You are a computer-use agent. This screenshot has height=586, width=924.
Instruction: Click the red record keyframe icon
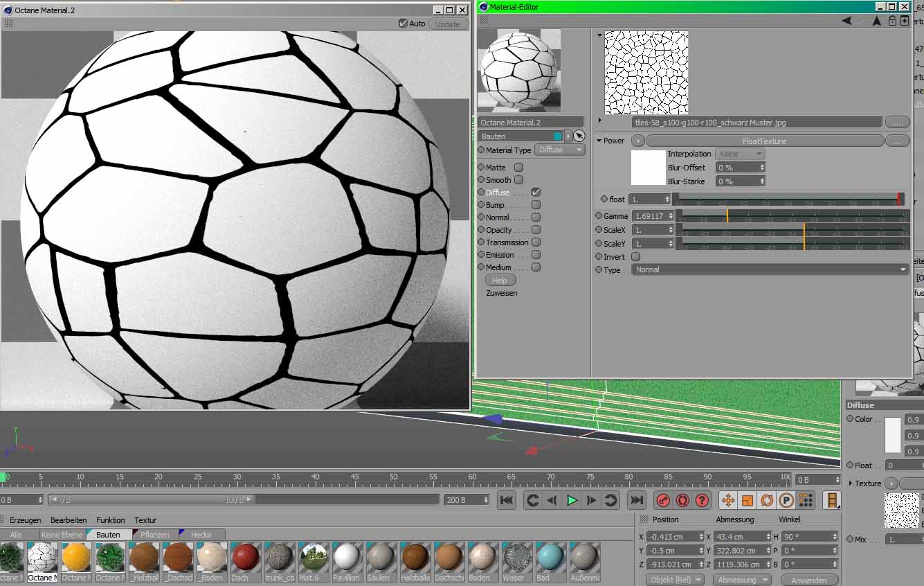tap(663, 500)
